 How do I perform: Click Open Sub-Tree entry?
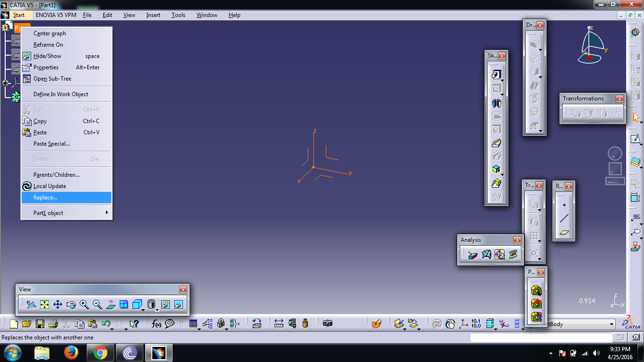(66, 79)
